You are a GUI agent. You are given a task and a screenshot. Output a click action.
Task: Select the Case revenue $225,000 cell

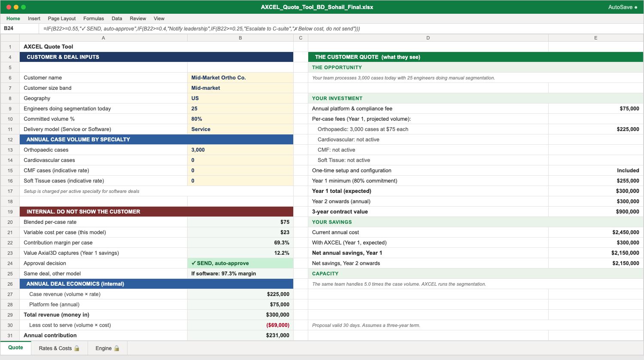pos(240,294)
